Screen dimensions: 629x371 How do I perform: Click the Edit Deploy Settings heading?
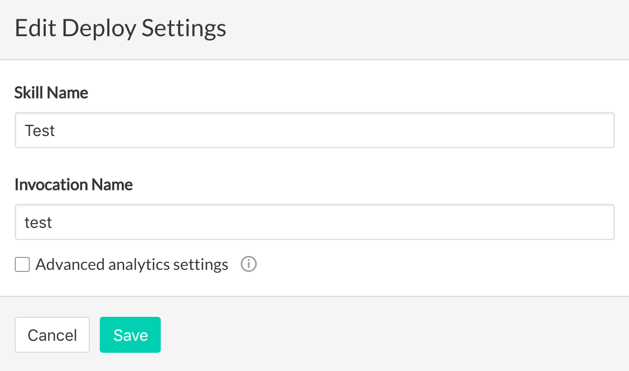[x=120, y=28]
